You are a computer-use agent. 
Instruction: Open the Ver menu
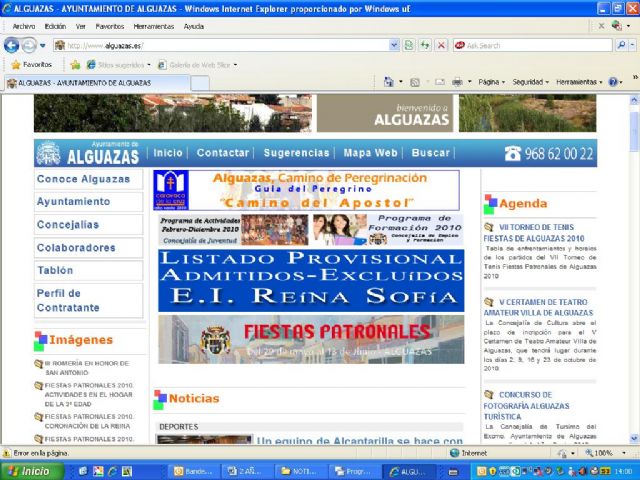point(80,26)
